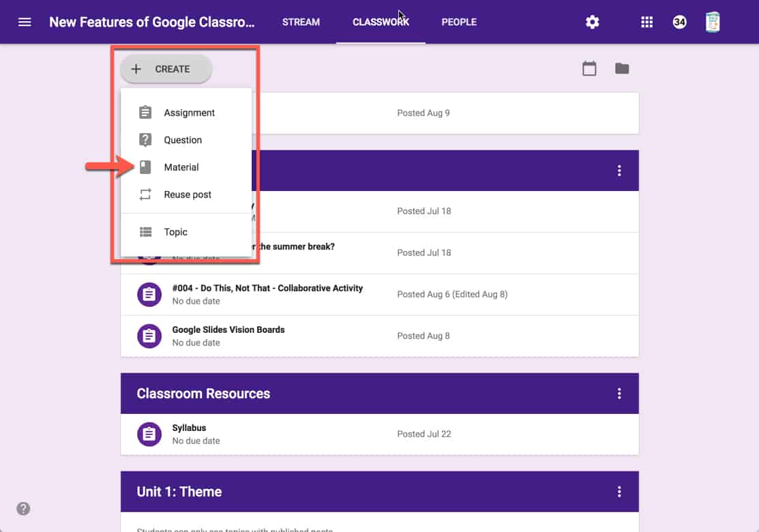Open Google Slides Vision Boards assignment

coord(379,336)
